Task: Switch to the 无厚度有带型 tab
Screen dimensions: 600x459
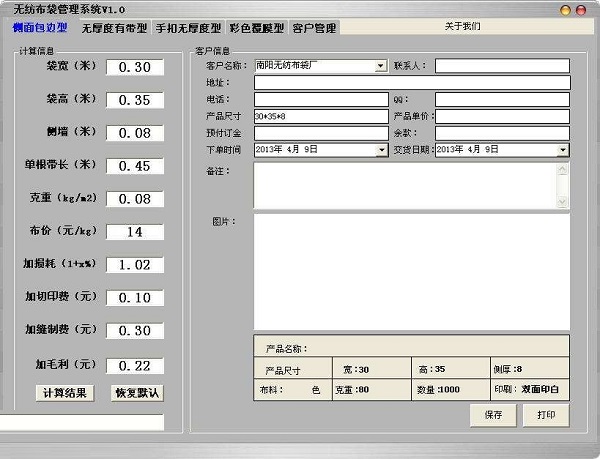Action: [114, 28]
